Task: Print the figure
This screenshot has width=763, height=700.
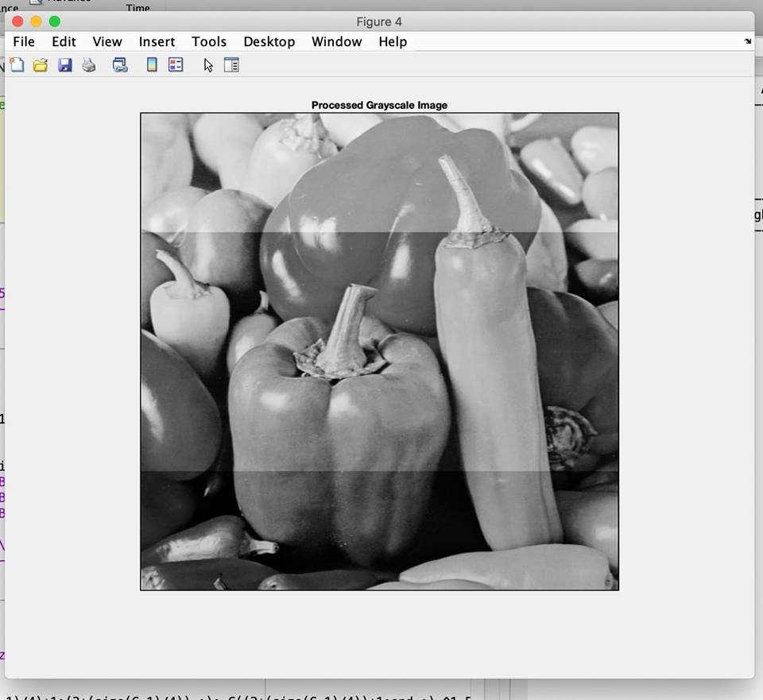Action: [x=88, y=64]
